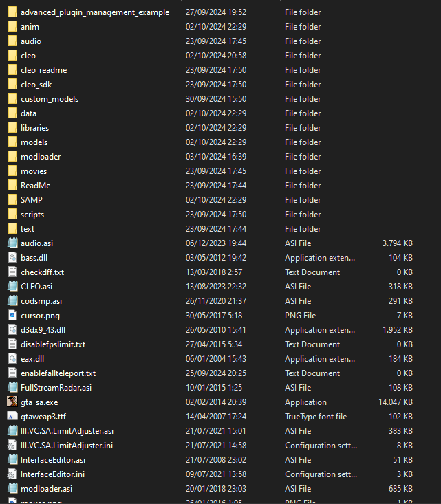Select the file name gta_sa.exe
Image resolution: width=441 pixels, height=504 pixels.
[x=39, y=402]
